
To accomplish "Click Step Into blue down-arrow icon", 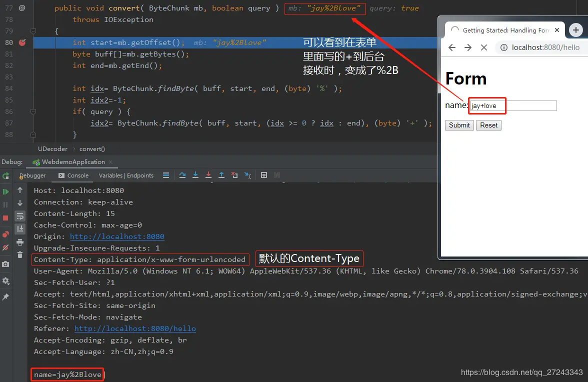I will click(x=195, y=175).
